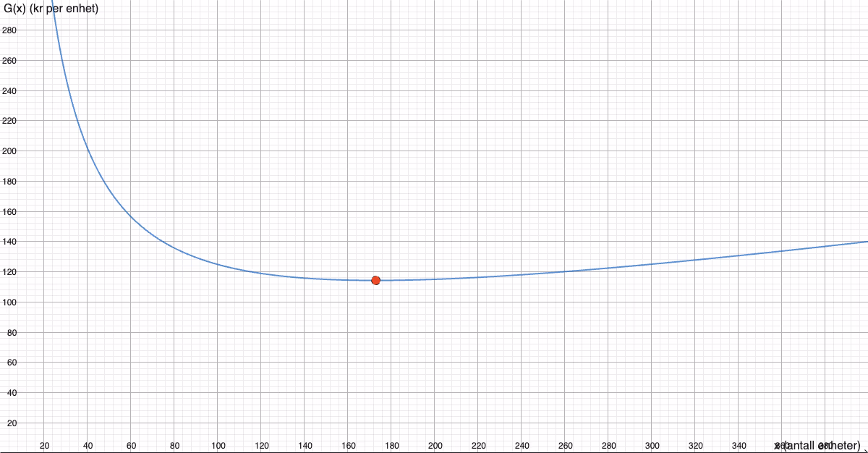
Task: Click the y-axis label 80
Action: tap(12, 333)
